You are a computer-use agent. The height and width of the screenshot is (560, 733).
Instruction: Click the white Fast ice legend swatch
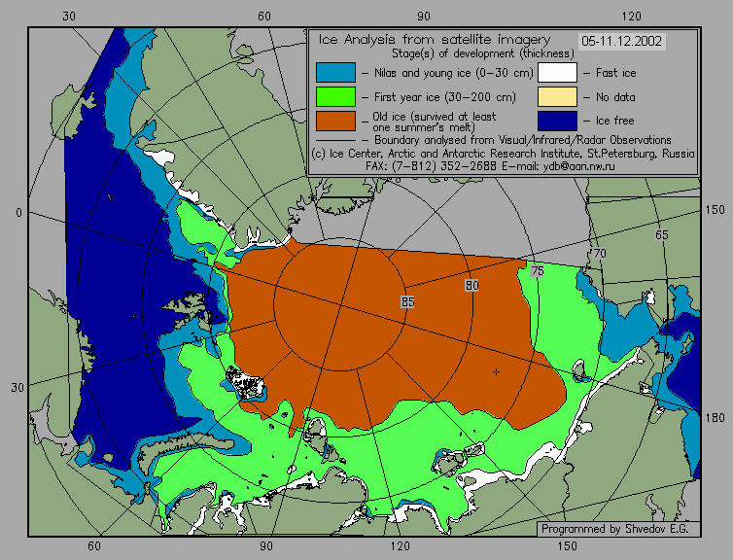(557, 73)
